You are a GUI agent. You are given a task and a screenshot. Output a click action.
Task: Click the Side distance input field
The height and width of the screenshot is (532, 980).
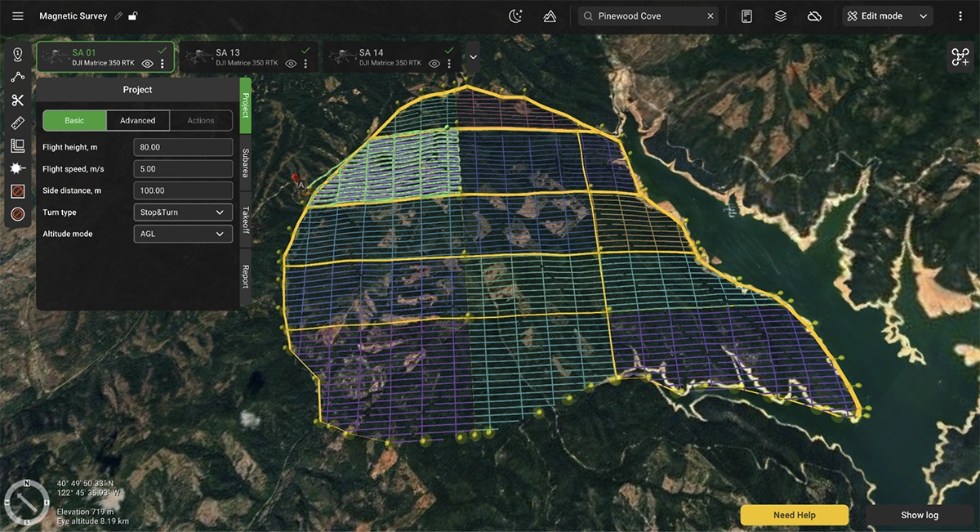click(183, 190)
